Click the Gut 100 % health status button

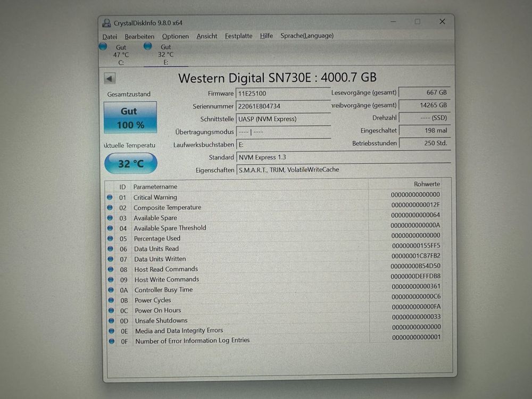click(130, 118)
